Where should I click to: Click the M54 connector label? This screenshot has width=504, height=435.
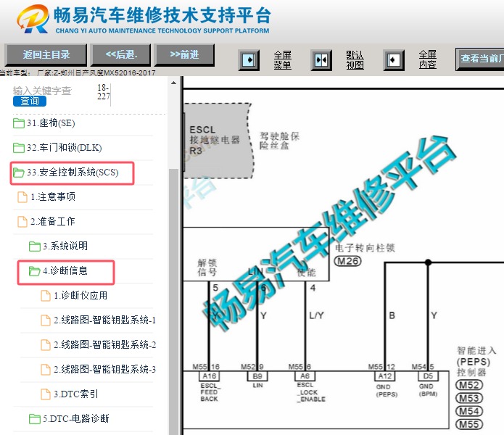[x=469, y=411]
